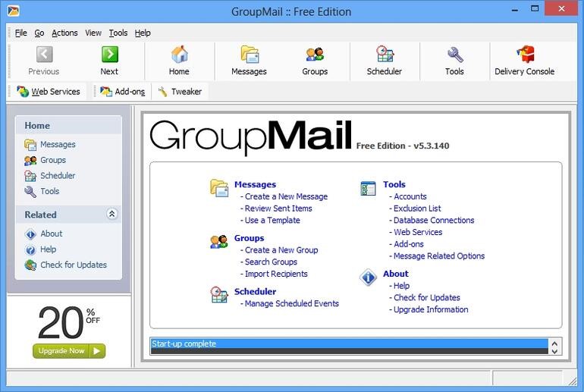This screenshot has width=584, height=392.
Task: Launch the Scheduler from the toolbar
Action: click(x=385, y=61)
